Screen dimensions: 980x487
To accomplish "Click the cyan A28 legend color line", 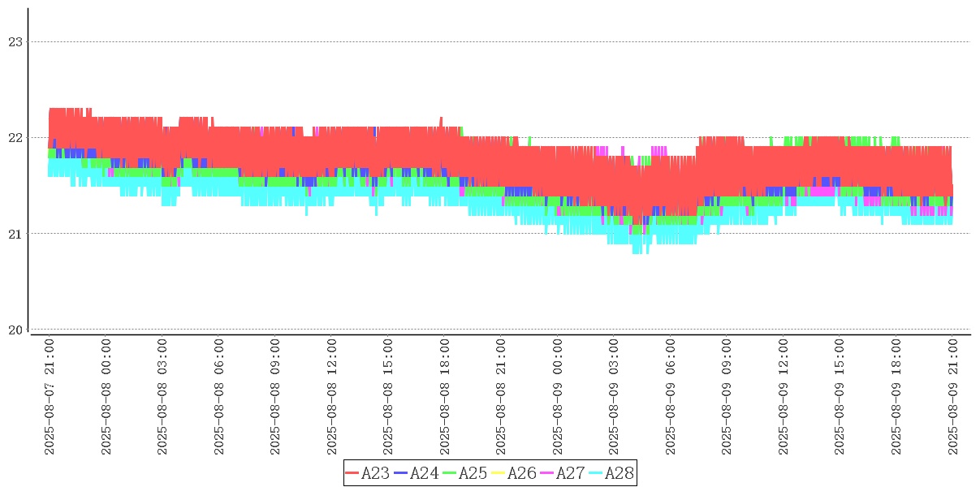I will (596, 473).
